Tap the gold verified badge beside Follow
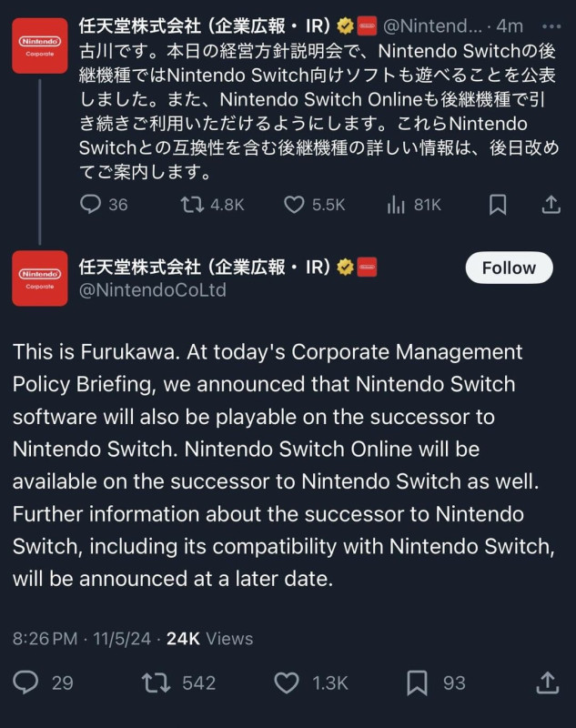 pos(346,267)
